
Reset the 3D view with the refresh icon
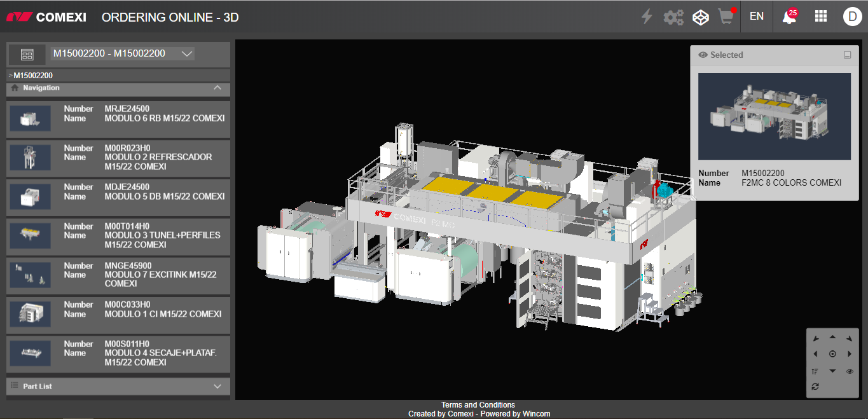click(815, 387)
